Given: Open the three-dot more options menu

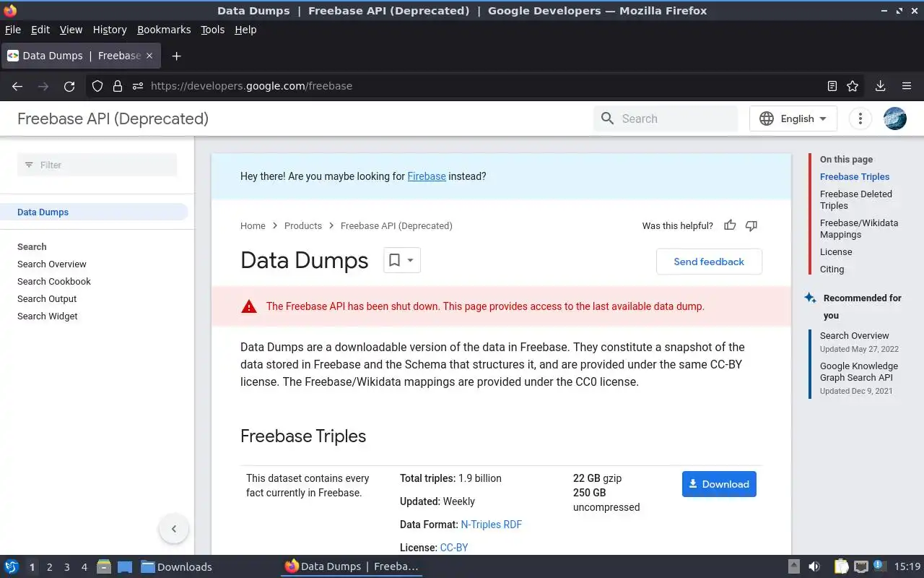Looking at the screenshot, I should click(x=860, y=118).
